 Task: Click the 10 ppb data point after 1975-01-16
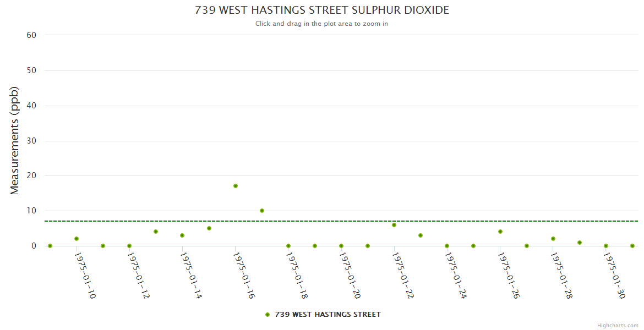(262, 211)
